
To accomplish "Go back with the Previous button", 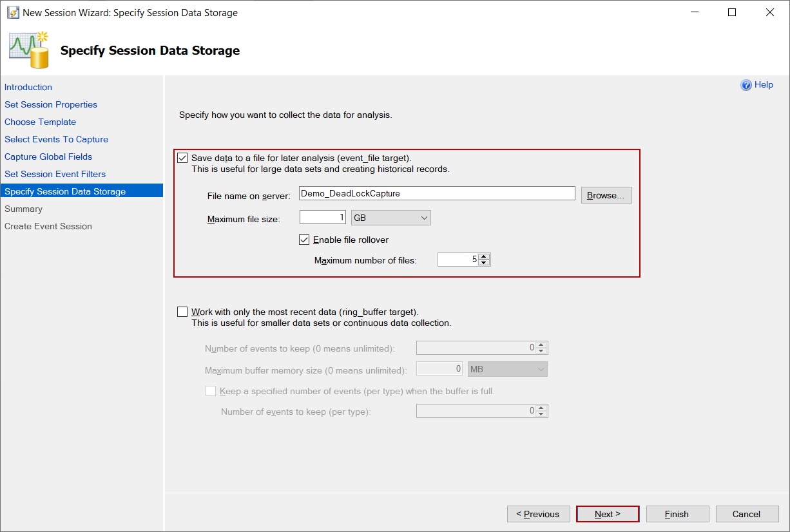I will coord(539,514).
